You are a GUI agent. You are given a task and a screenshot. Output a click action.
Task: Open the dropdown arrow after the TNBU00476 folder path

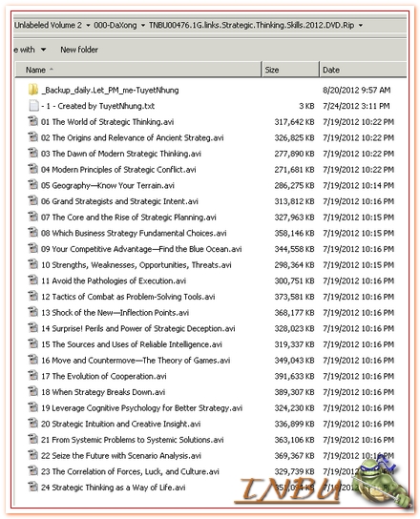coord(361,26)
